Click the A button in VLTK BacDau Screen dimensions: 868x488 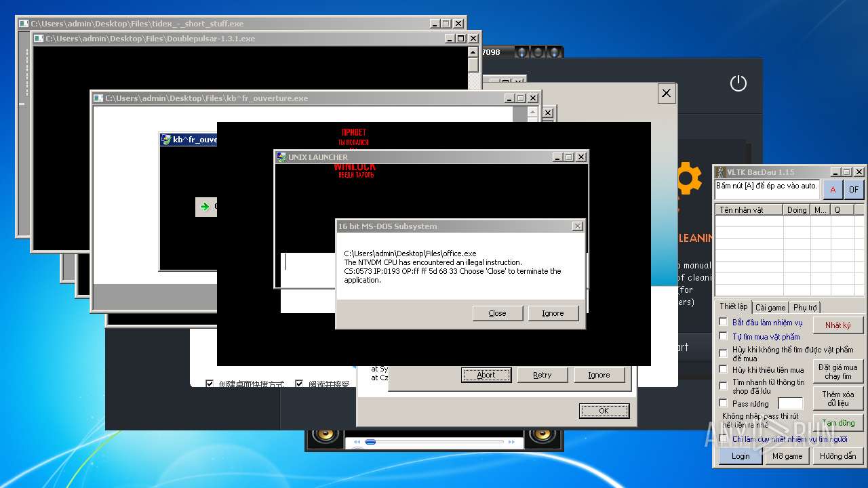coord(833,190)
